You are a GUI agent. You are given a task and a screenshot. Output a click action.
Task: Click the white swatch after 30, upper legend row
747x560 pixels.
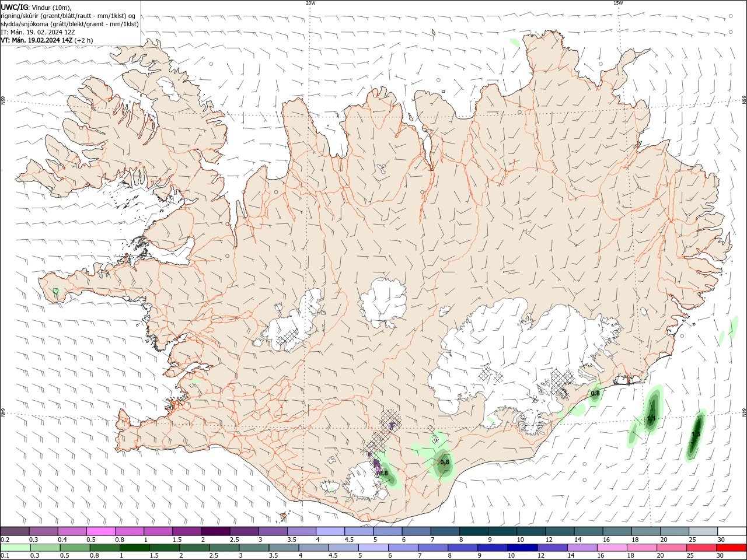click(731, 531)
